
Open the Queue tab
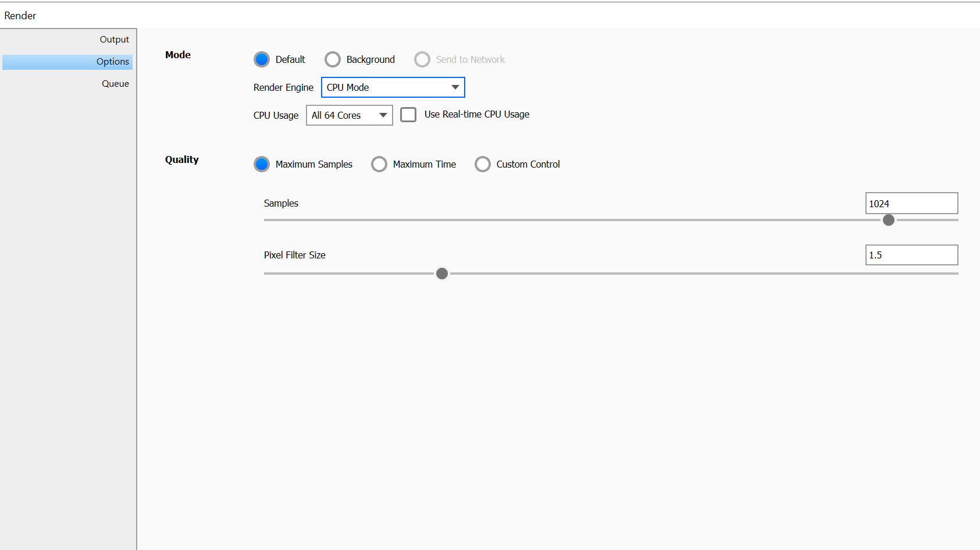[115, 84]
